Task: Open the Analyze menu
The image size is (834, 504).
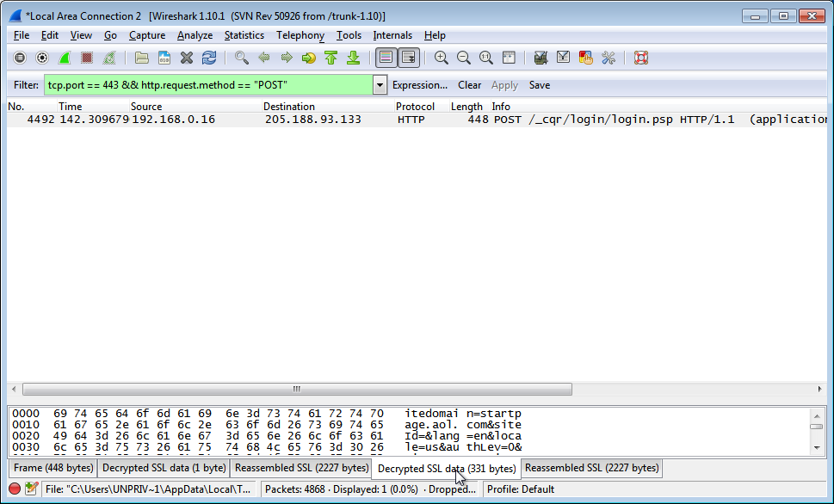Action: tap(195, 35)
